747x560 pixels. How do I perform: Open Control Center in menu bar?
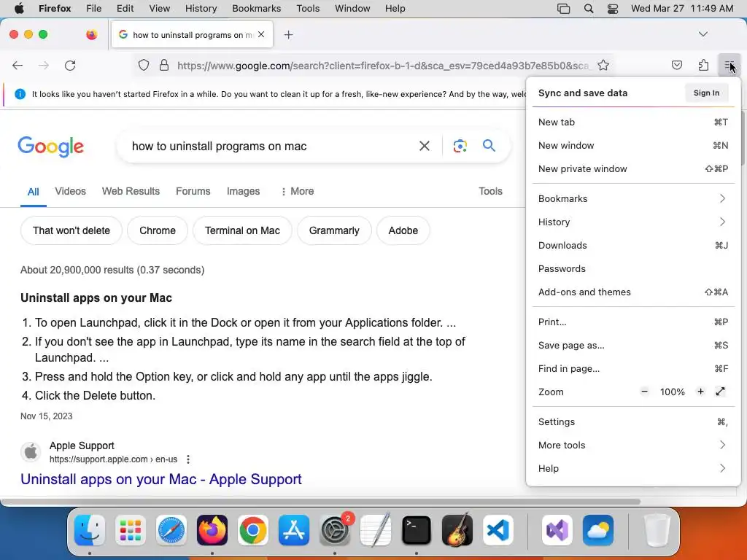click(613, 9)
